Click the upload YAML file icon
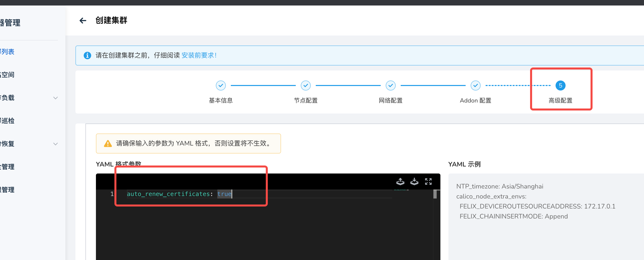The width and height of the screenshot is (644, 260). 400,182
